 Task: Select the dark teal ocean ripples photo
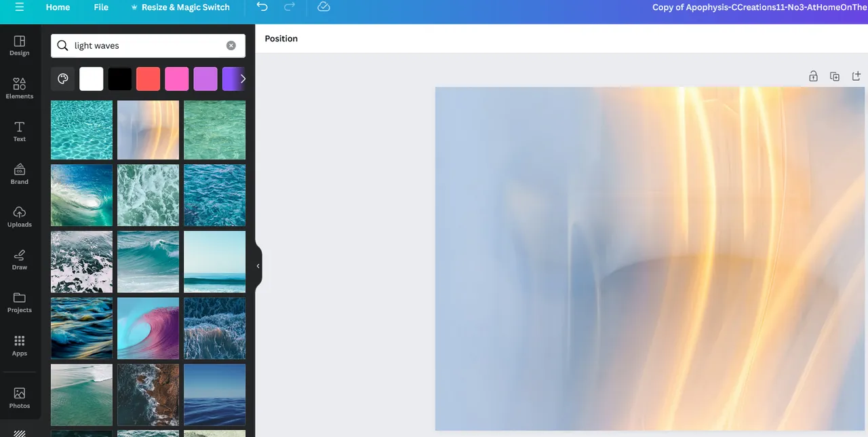[215, 195]
